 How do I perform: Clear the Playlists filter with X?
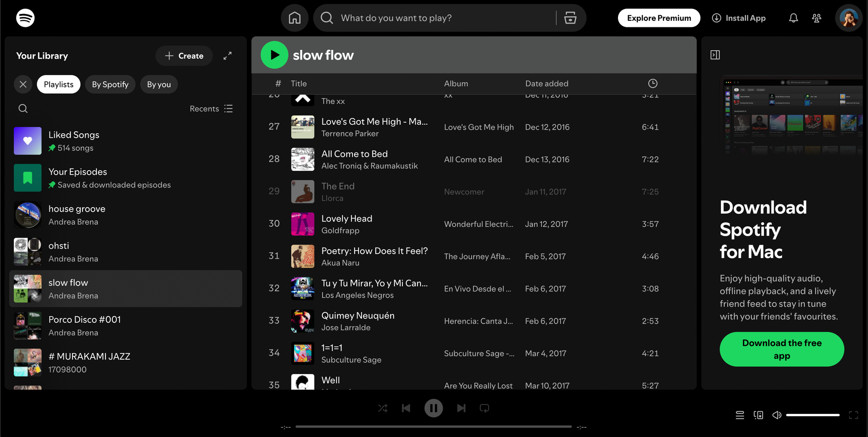[x=23, y=84]
